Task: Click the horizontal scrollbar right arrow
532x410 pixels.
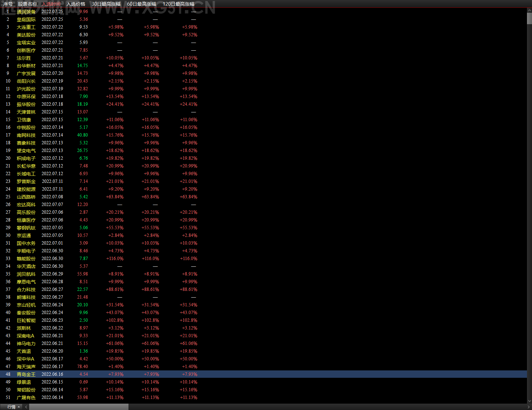Action: pyautogui.click(x=529, y=407)
